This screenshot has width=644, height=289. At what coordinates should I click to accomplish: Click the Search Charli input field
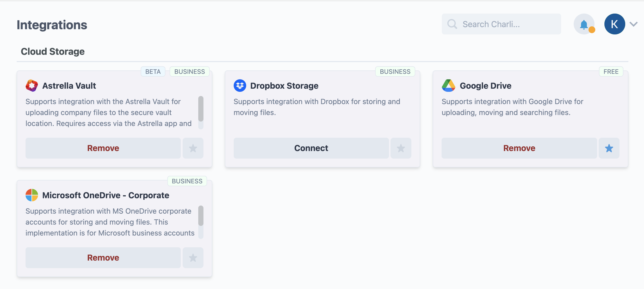501,24
